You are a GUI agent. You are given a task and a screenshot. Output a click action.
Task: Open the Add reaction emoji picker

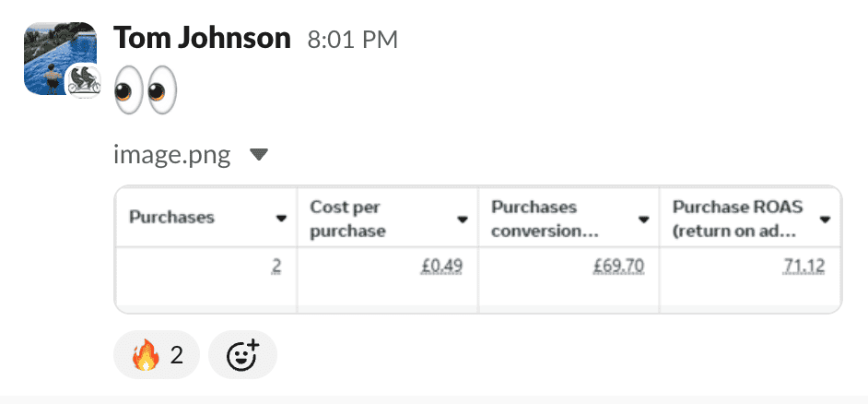pyautogui.click(x=242, y=354)
